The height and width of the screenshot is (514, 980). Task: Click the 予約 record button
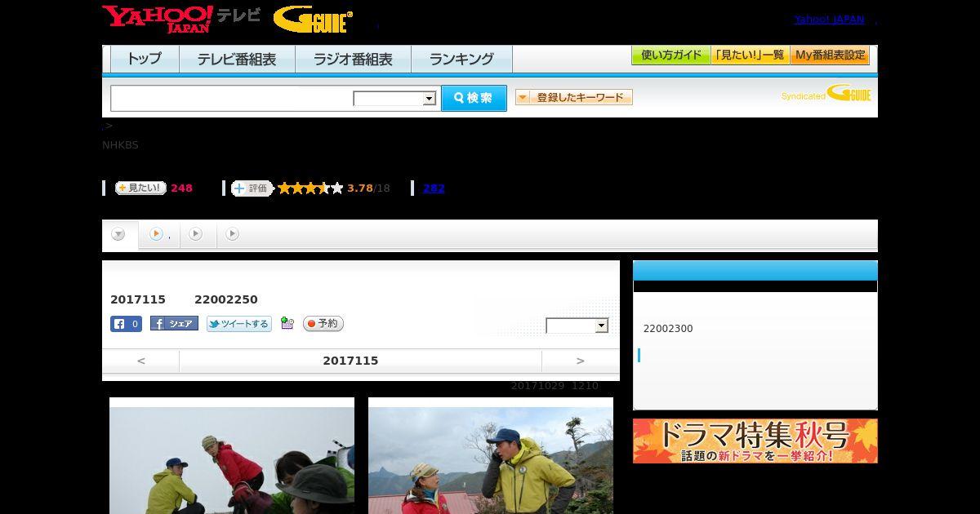point(323,324)
